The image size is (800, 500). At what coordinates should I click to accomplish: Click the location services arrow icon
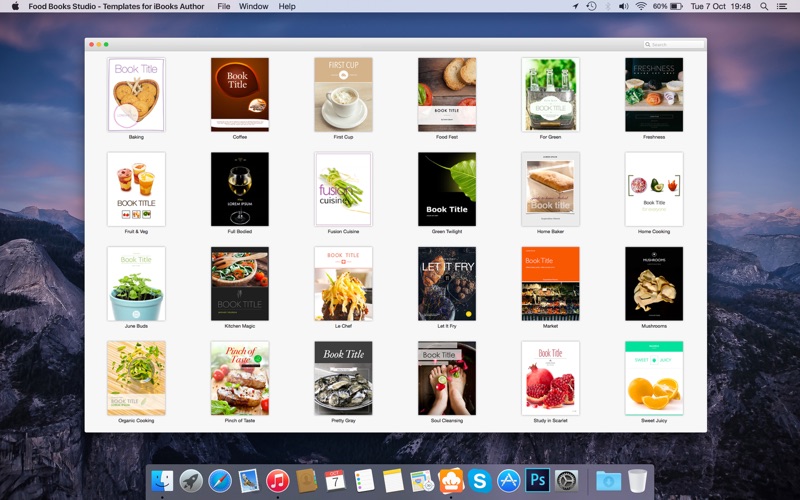point(576,6)
